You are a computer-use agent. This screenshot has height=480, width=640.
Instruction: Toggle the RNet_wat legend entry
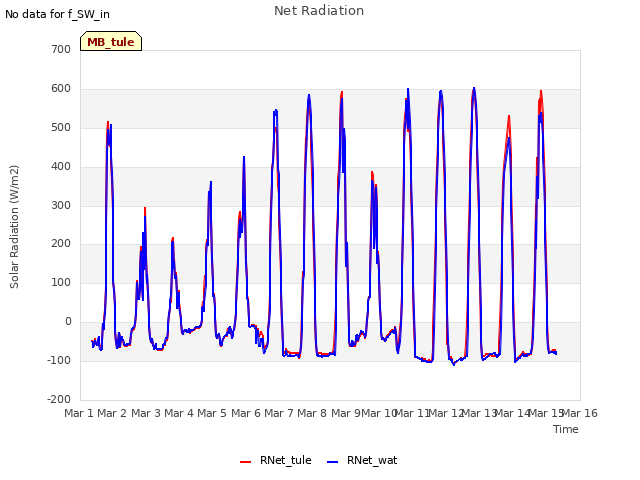[x=362, y=460]
